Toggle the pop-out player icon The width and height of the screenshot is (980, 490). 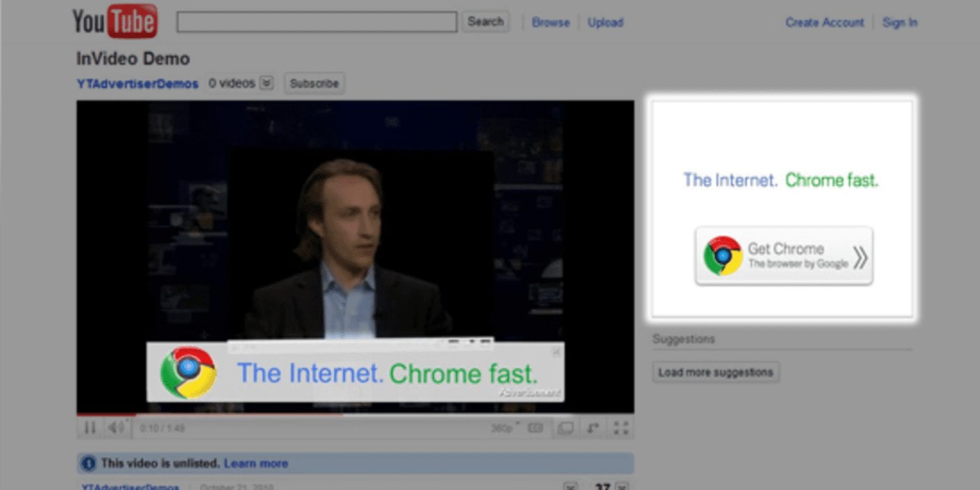click(x=593, y=428)
